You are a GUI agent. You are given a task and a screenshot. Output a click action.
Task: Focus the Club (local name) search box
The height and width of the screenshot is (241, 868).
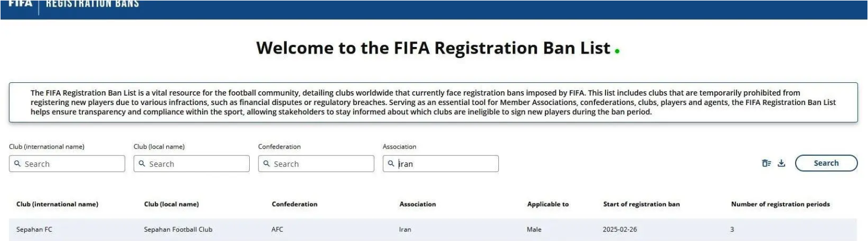coord(196,164)
